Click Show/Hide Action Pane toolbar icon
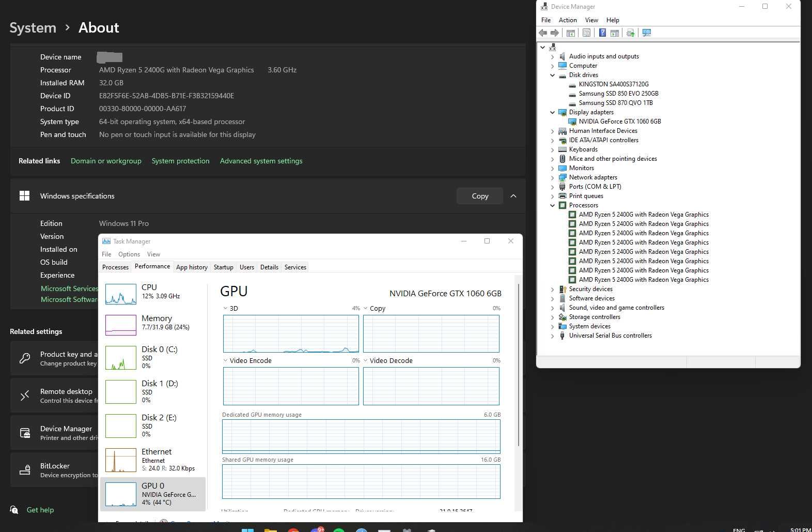The image size is (812, 532). coord(615,33)
